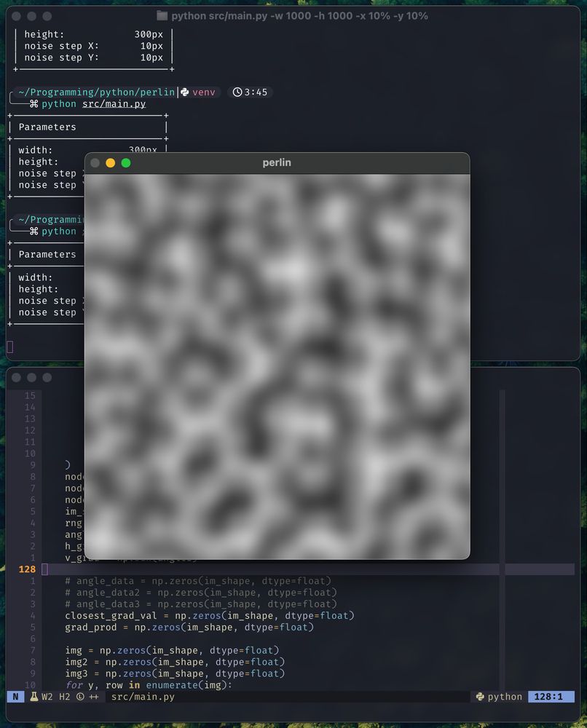This screenshot has height=728, width=587.
Task: Toggle the N normal-mode indicator
Action: tap(15, 697)
